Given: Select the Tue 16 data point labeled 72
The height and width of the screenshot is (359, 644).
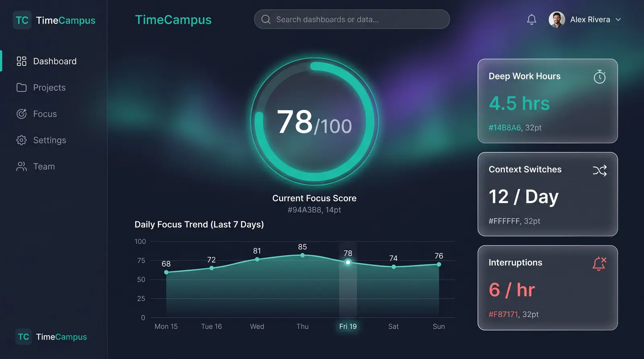Looking at the screenshot, I should point(212,268).
